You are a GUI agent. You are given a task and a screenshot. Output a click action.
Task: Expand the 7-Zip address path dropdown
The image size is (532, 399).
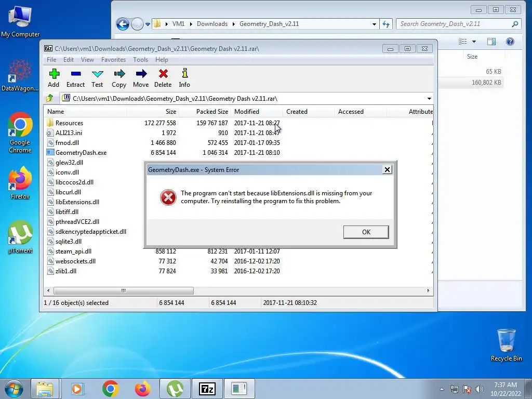pyautogui.click(x=429, y=99)
